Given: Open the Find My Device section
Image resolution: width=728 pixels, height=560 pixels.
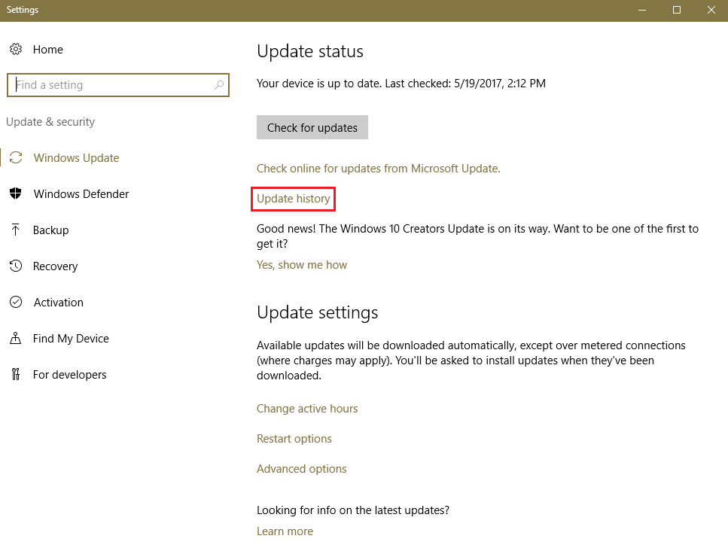Looking at the screenshot, I should (71, 339).
